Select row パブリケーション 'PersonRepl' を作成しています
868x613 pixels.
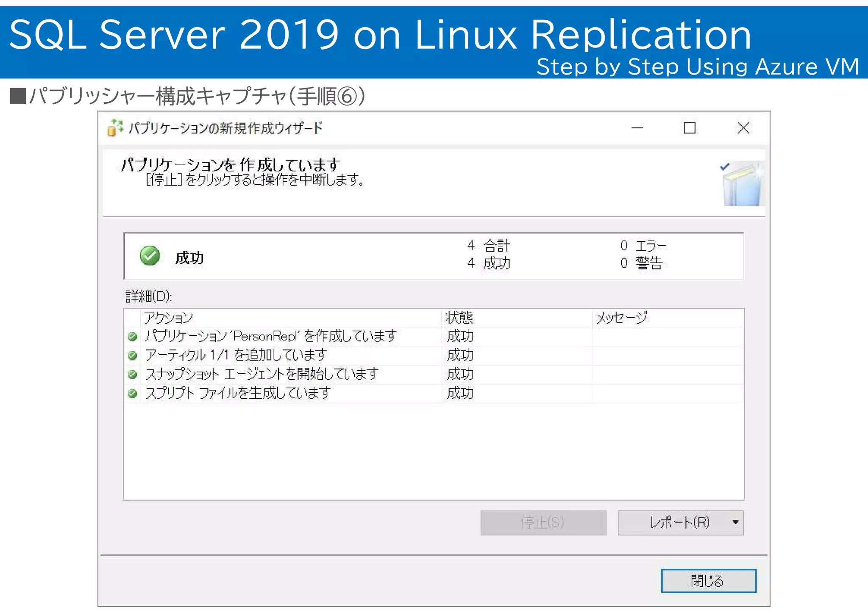point(434,336)
